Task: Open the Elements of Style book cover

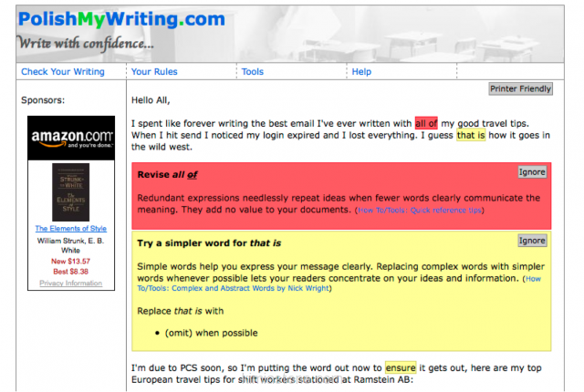Action: [70, 191]
